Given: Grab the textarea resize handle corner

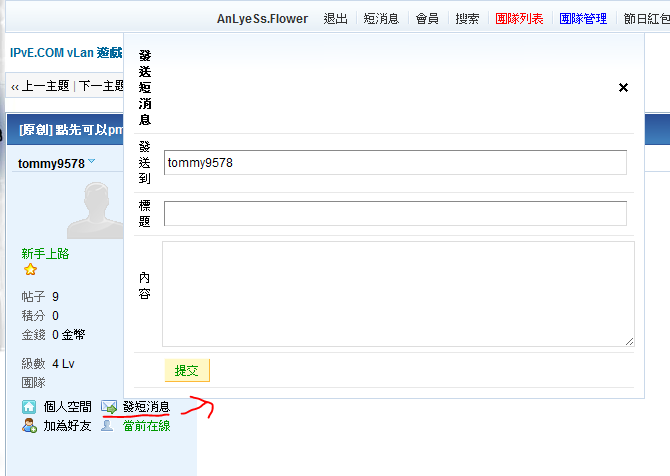Looking at the screenshot, I should 629,341.
